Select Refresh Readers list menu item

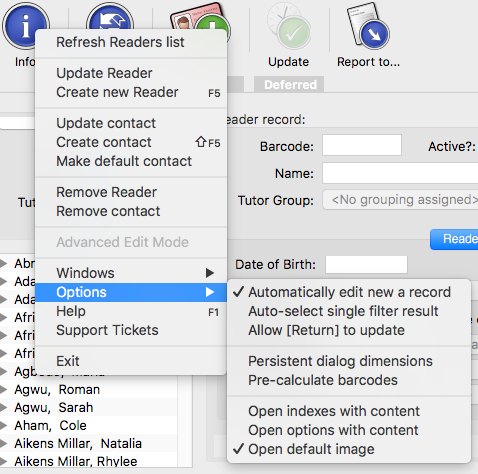[131, 42]
